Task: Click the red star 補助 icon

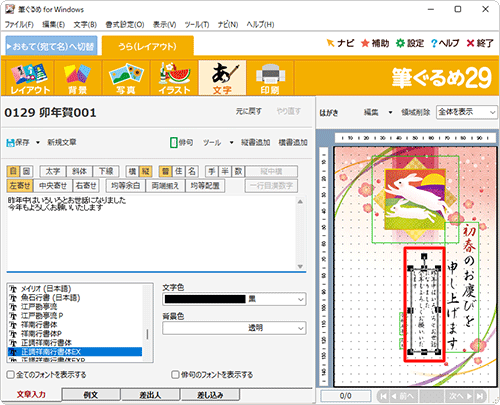Action: pos(365,43)
